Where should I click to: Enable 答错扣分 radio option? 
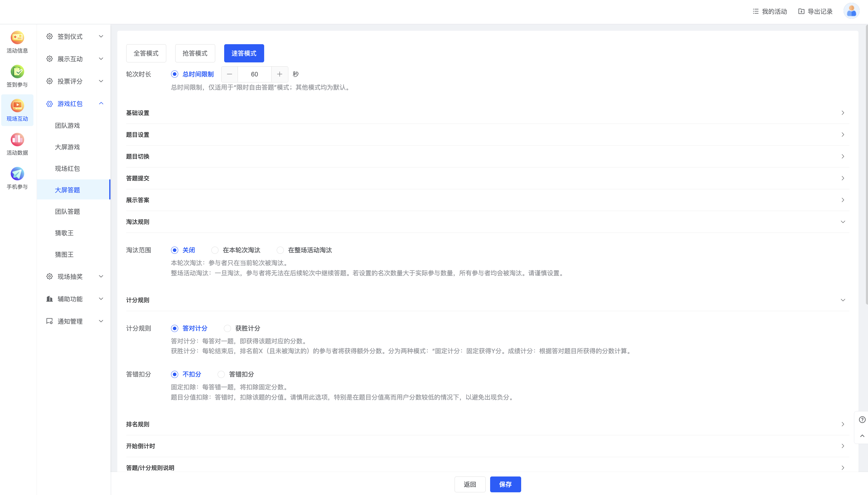tap(221, 374)
